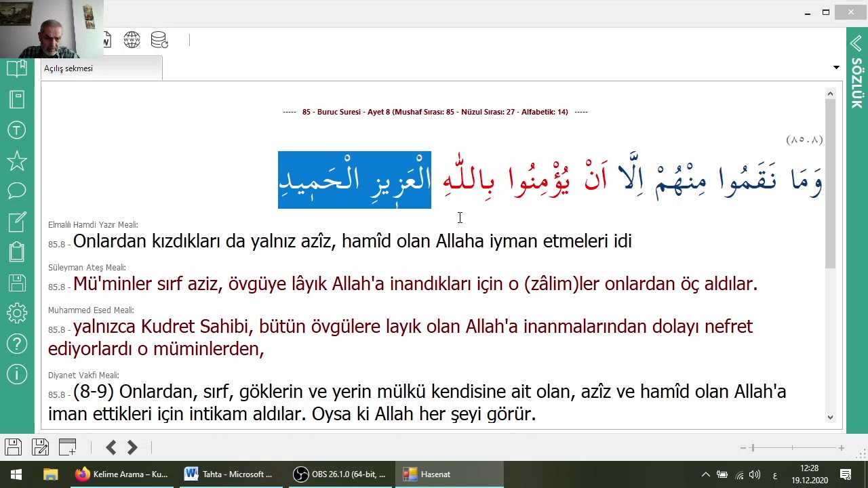The image size is (868, 488).
Task: Click the translation starting 'Mü'minler sırf aziz'
Action: tap(415, 284)
